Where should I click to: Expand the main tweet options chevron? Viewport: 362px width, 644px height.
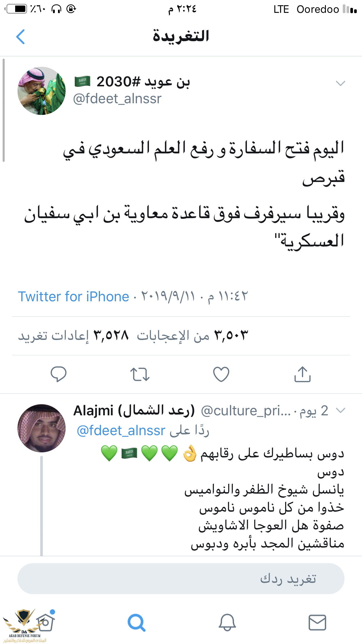pyautogui.click(x=340, y=83)
